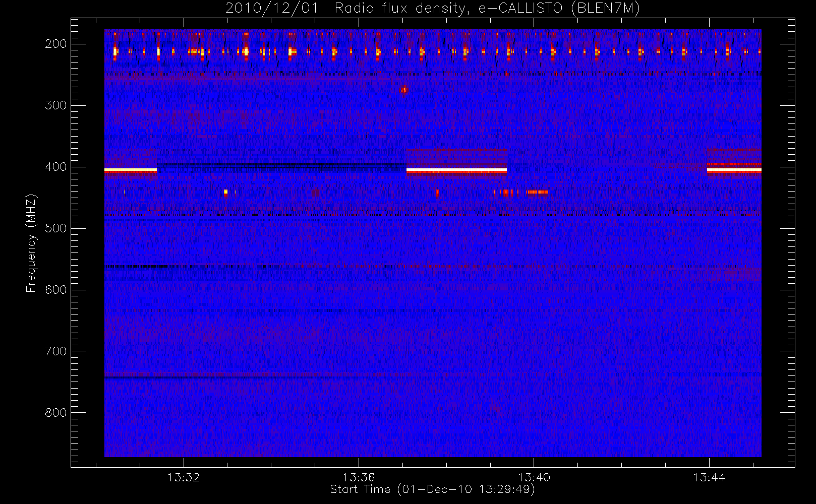Viewport: 816px width, 504px height.
Task: Select the 600 frequency tick label
Action: point(56,290)
